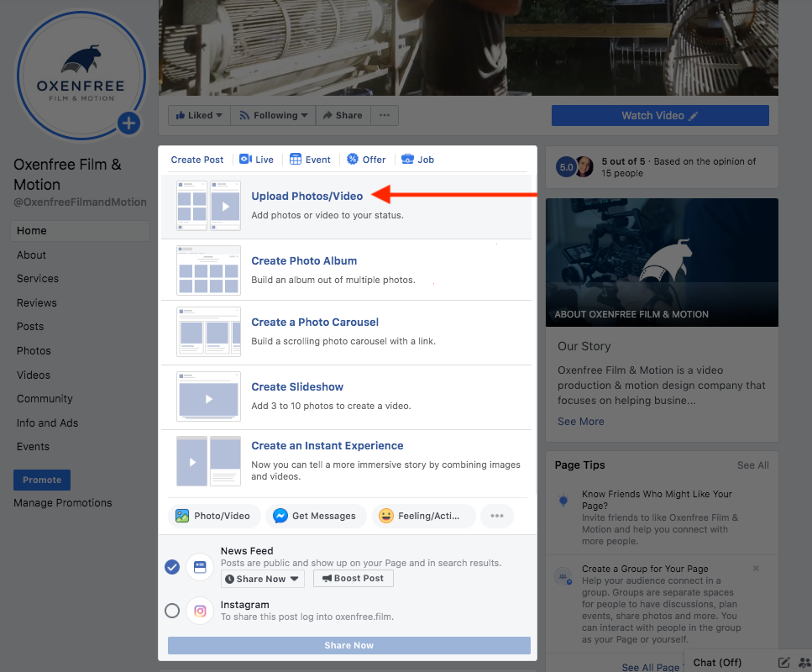Image resolution: width=812 pixels, height=672 pixels.
Task: Open the Chat (Off) bar
Action: click(x=717, y=662)
